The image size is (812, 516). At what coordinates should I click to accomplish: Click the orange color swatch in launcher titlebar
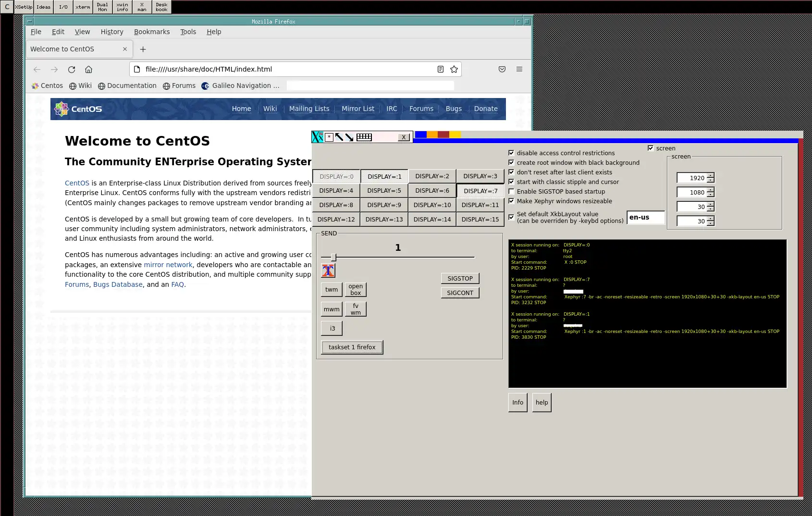[432, 135]
